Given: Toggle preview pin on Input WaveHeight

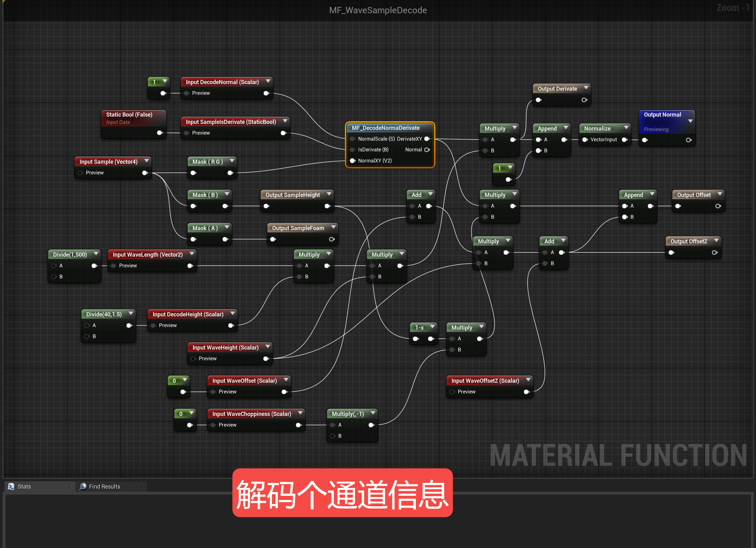Looking at the screenshot, I should click(193, 358).
